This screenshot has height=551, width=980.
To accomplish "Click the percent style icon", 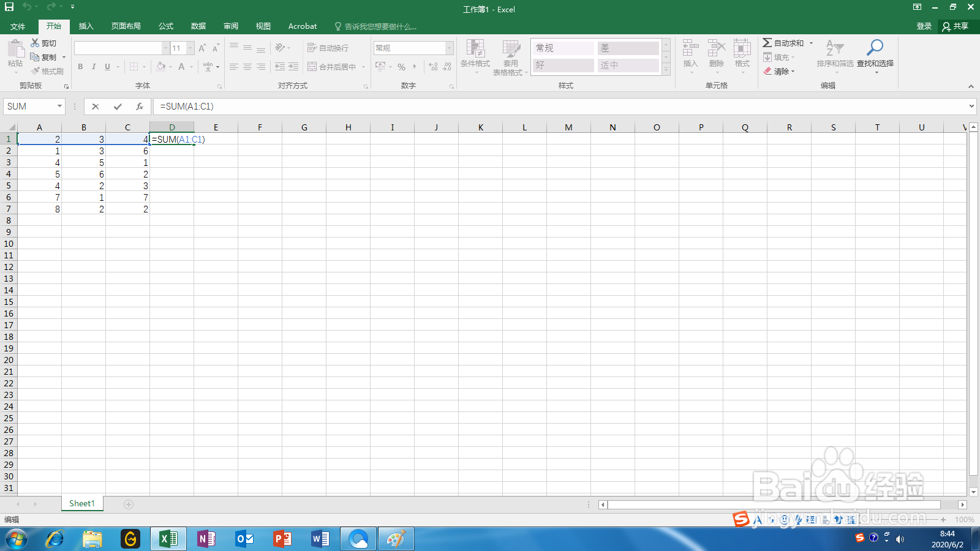I will click(401, 67).
